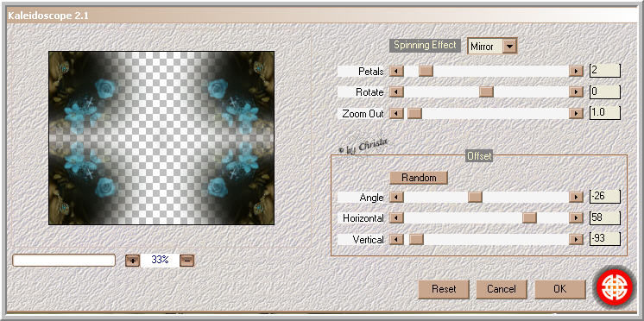Screen dimensions: 644x321
Task: Click the left arrow of Angle slider
Action: (396, 198)
